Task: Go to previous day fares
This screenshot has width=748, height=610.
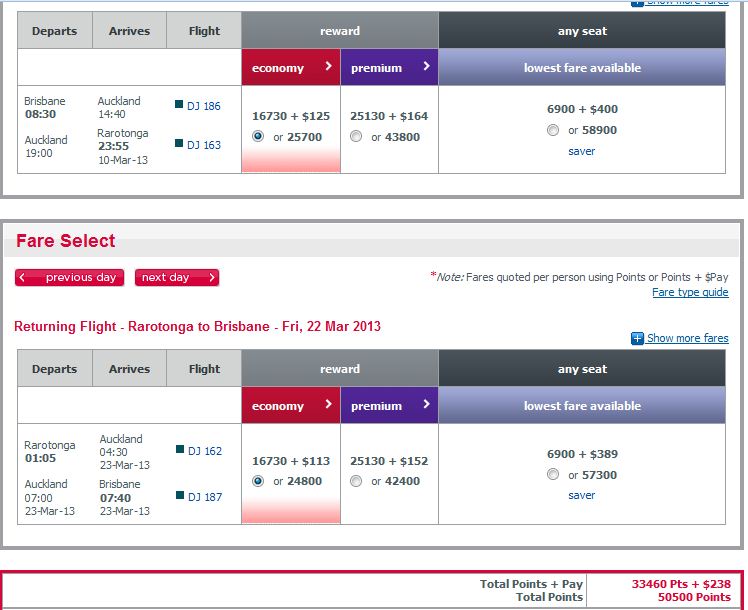Action: [70, 278]
